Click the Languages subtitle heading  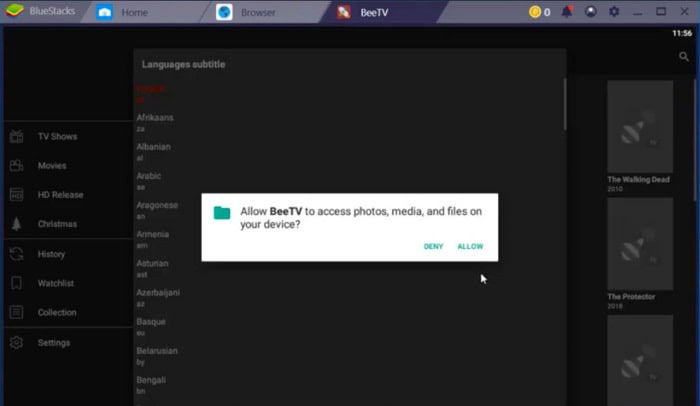coord(183,64)
